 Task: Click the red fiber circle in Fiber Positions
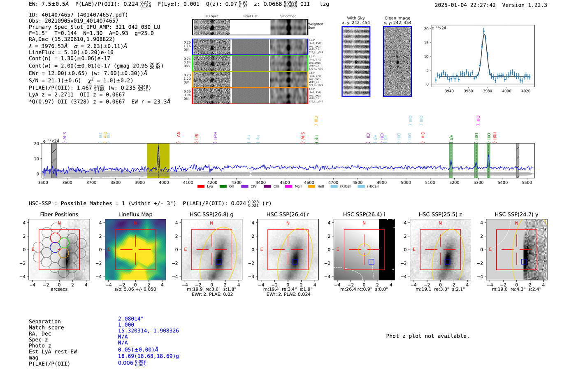tap(55, 238)
